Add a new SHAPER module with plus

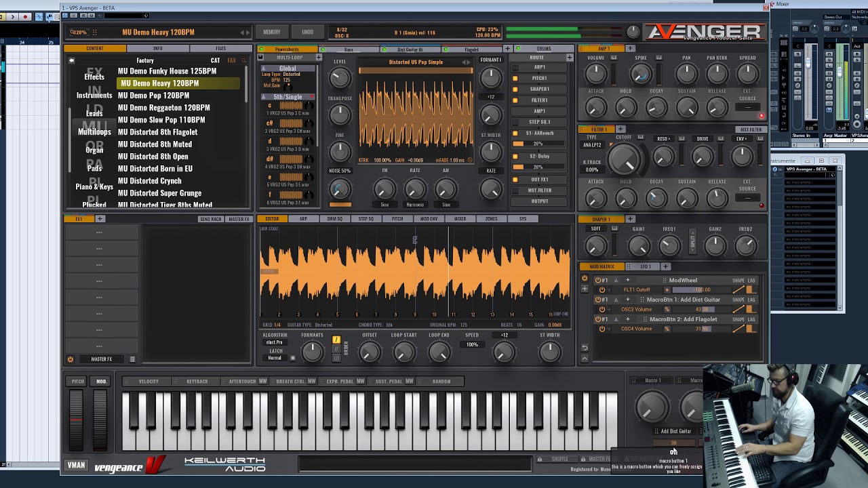tap(630, 219)
